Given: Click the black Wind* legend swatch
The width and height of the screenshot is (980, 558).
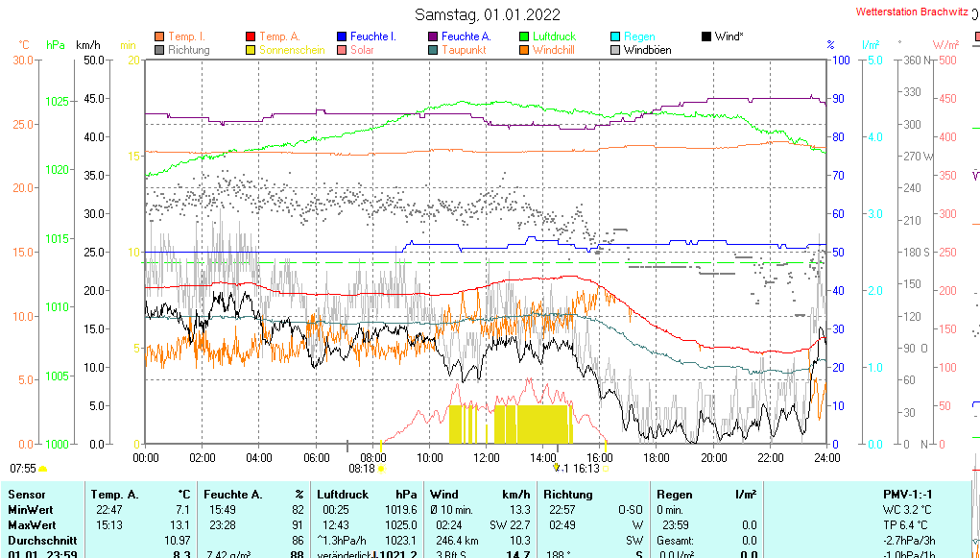Looking at the screenshot, I should [x=706, y=36].
